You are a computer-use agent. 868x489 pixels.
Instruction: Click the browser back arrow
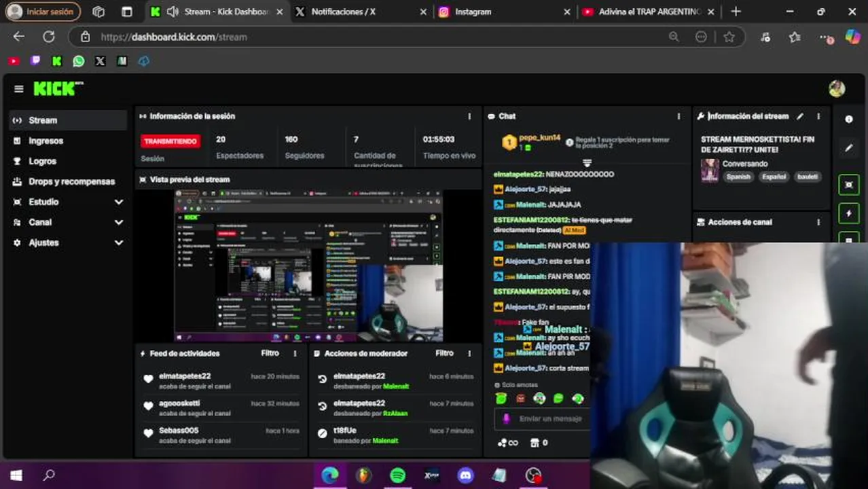coord(19,37)
